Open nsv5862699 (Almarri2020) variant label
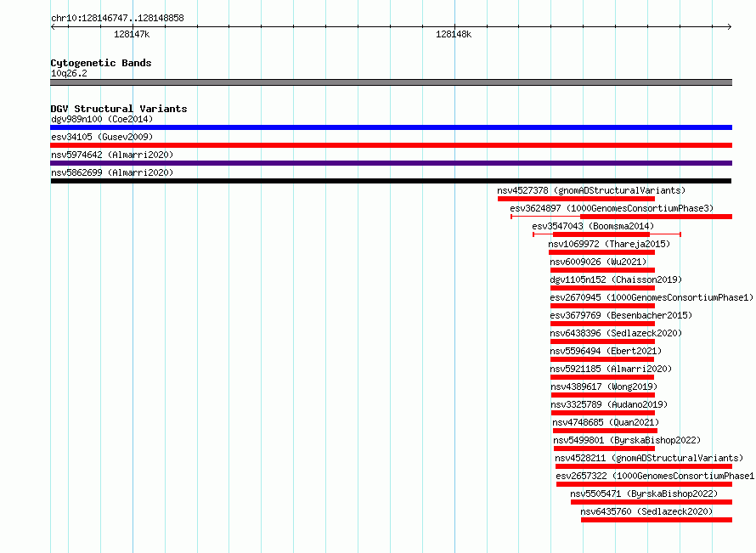This screenshot has width=756, height=553. 112,172
